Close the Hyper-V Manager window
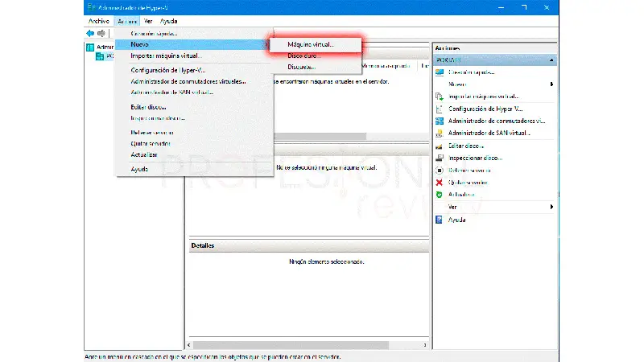Image resolution: width=644 pixels, height=362 pixels. click(x=547, y=7)
